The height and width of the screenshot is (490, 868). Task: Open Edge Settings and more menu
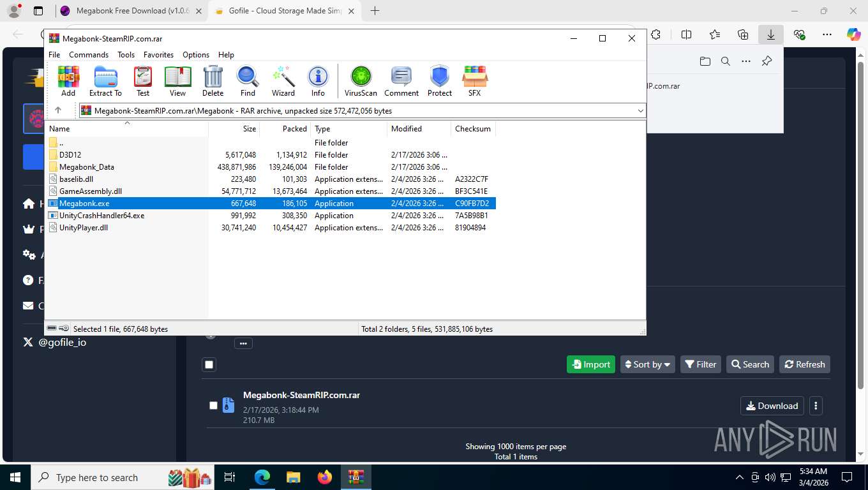pos(827,34)
